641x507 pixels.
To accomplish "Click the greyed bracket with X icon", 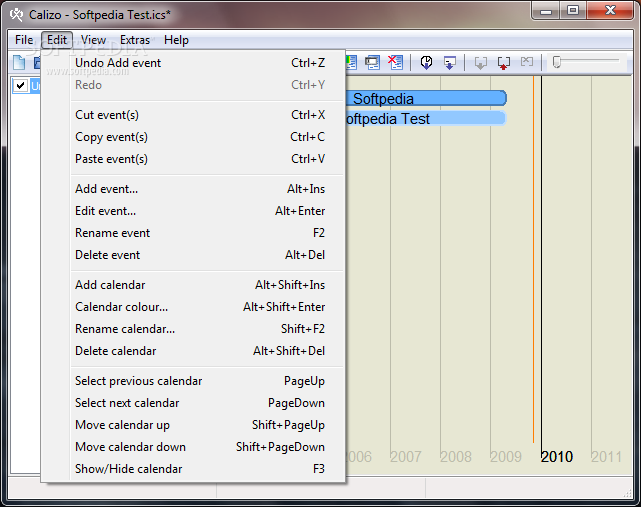I will [x=527, y=62].
